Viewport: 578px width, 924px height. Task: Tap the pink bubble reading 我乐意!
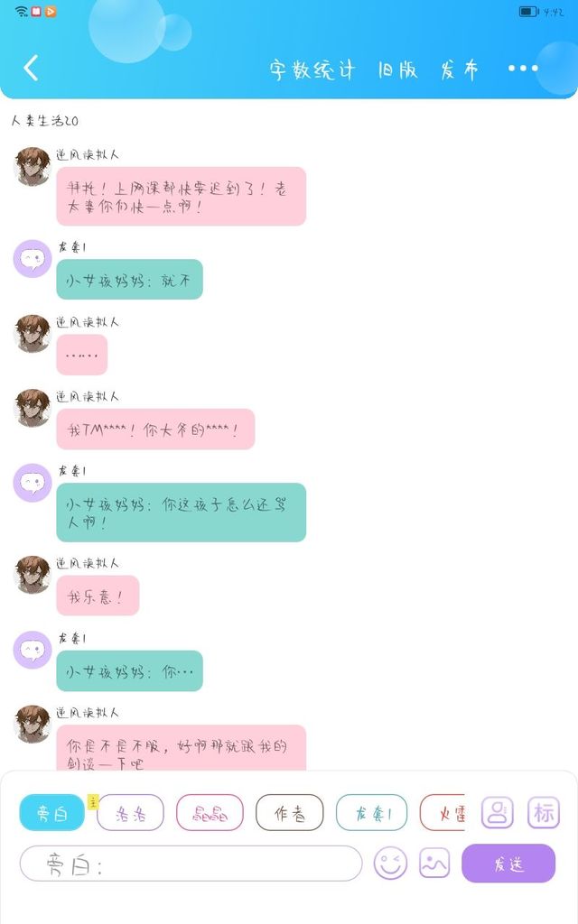(x=98, y=596)
